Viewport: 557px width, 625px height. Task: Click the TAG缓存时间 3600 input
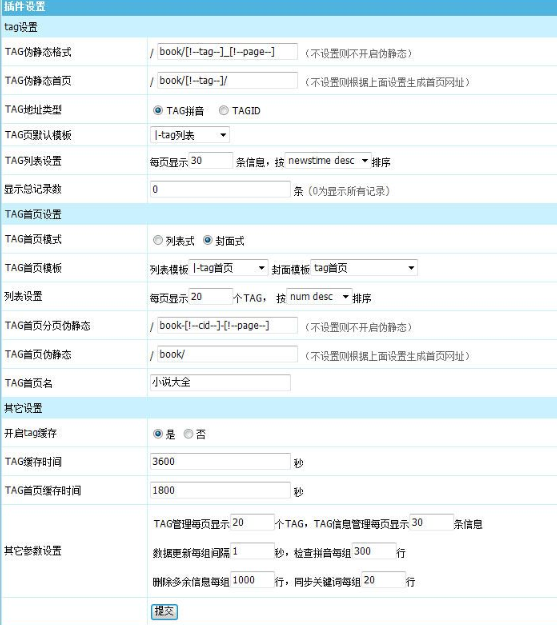click(x=220, y=462)
